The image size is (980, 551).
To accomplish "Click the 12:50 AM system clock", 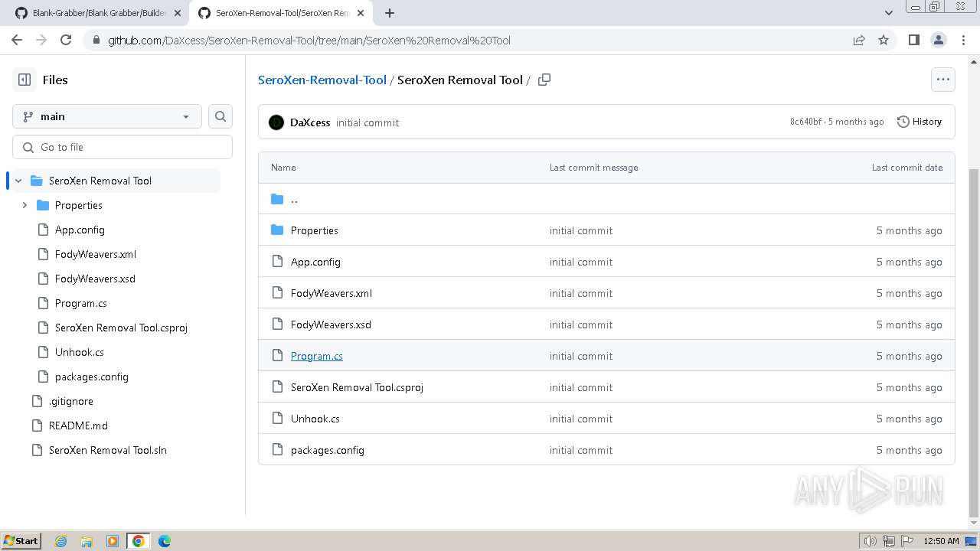I will pos(941,541).
